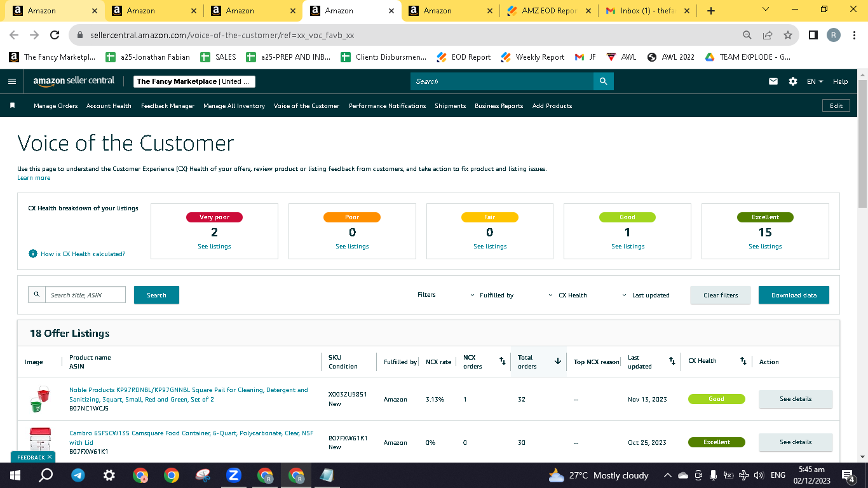Reload the page with the refresh icon

click(55, 36)
